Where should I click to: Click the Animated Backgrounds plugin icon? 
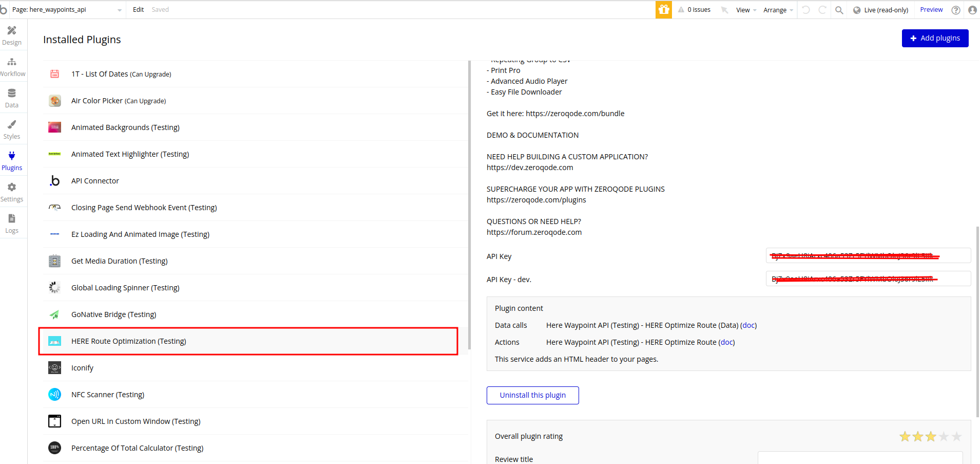(x=54, y=127)
